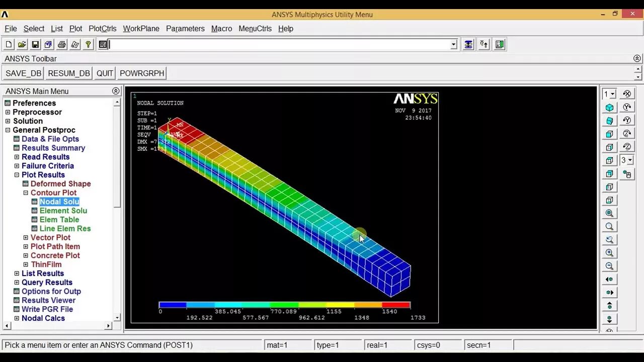Expand the Read Results node
Screen dimensions: 644x362
coord(17,157)
